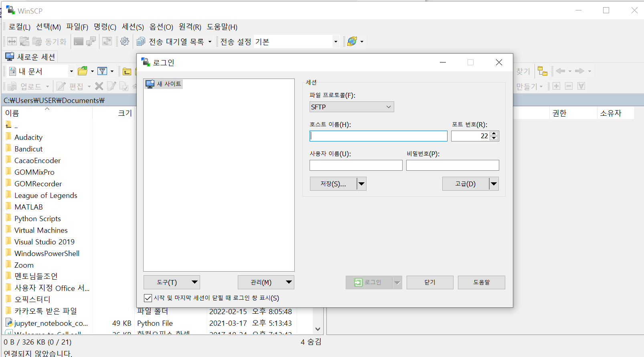The width and height of the screenshot is (644, 357).
Task: Click the globe sync update icon
Action: coord(352,41)
